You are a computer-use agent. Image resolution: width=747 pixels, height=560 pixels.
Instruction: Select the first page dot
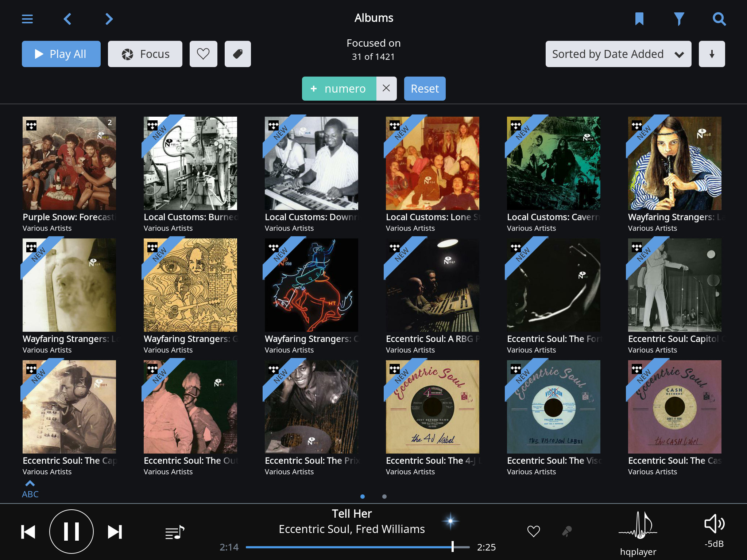pos(363,497)
